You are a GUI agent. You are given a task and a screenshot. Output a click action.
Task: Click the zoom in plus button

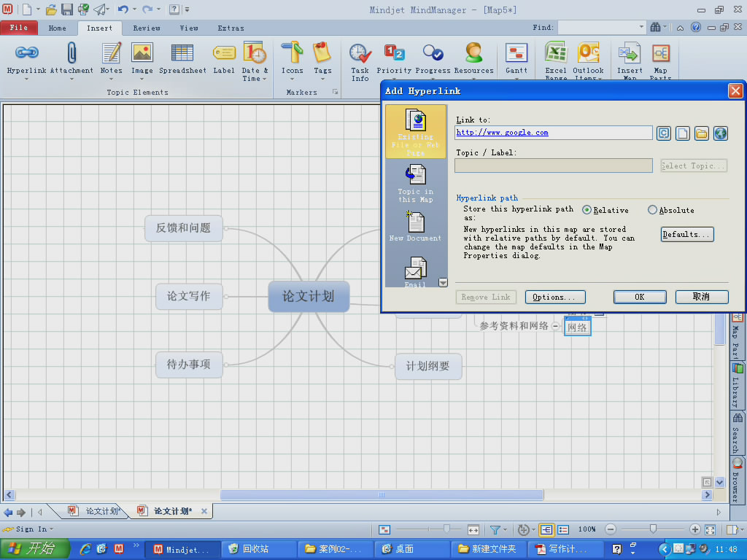pos(694,529)
